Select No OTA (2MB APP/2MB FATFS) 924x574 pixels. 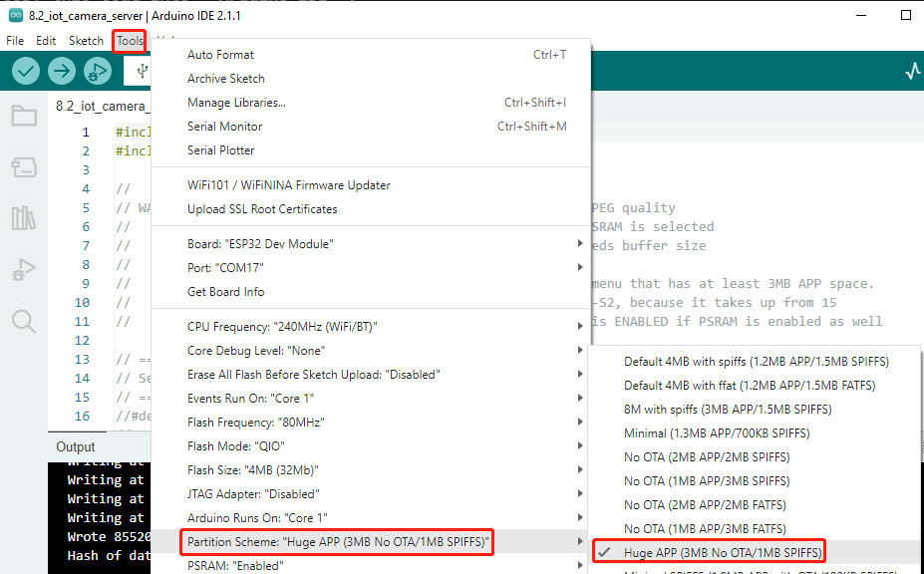[x=755, y=505]
